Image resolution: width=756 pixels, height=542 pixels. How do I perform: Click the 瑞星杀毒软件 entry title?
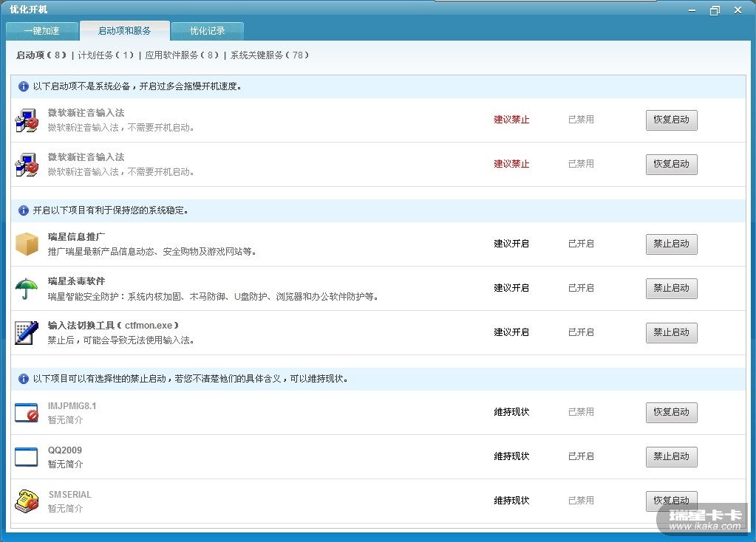(76, 281)
